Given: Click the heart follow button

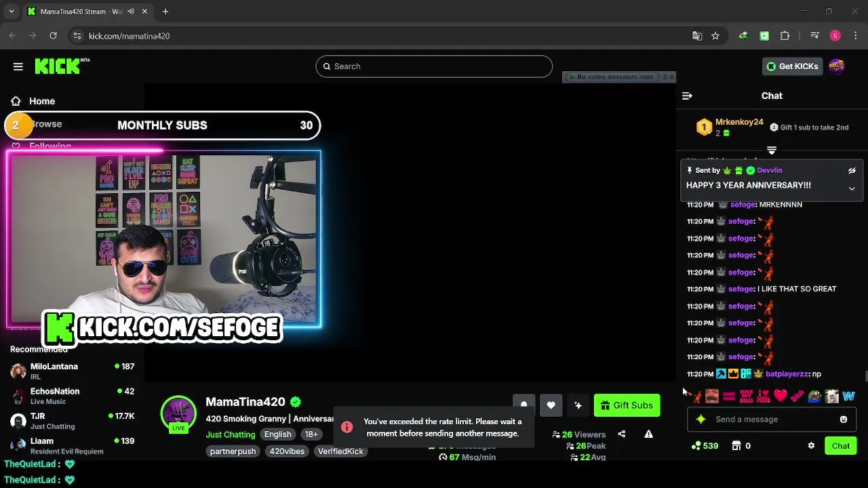Looking at the screenshot, I should tap(551, 405).
